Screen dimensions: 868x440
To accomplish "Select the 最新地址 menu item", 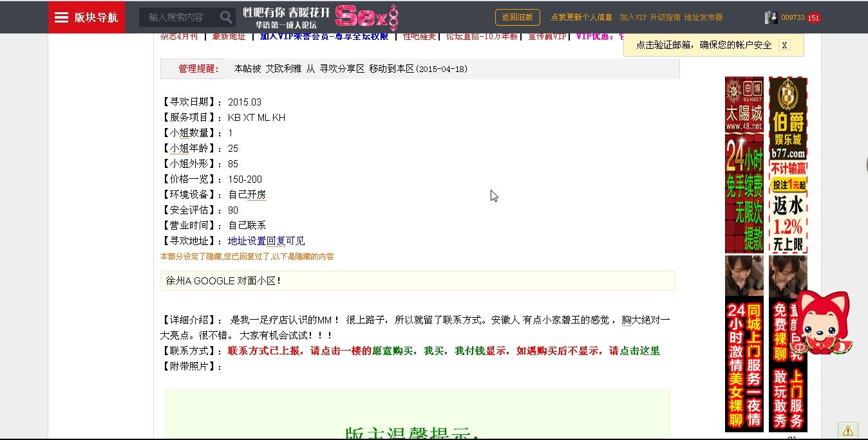I will tap(229, 37).
